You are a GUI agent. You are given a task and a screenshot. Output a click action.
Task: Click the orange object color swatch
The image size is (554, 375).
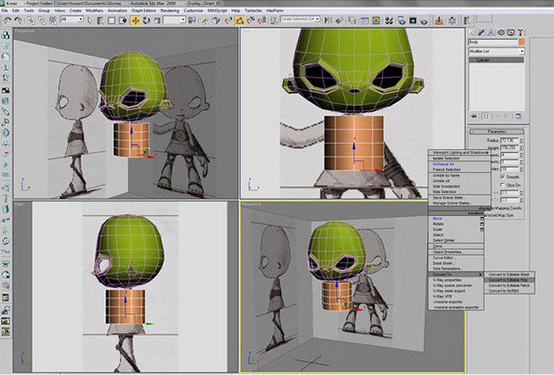pyautogui.click(x=522, y=42)
